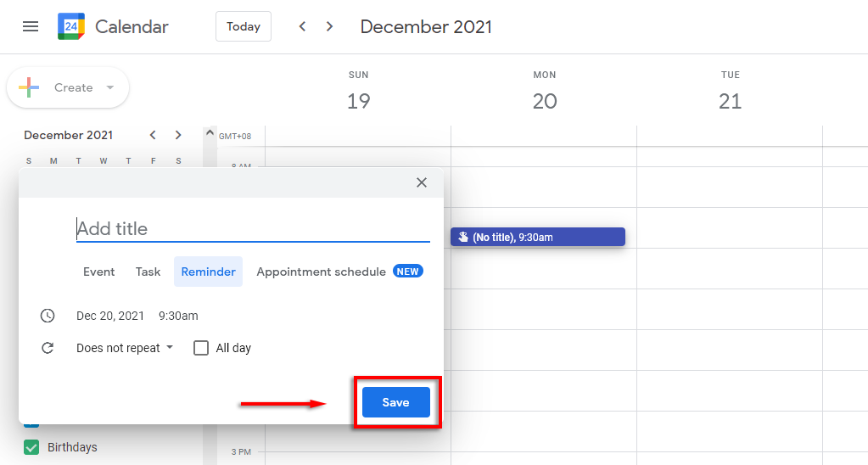Close the reminder dialog

click(x=422, y=182)
